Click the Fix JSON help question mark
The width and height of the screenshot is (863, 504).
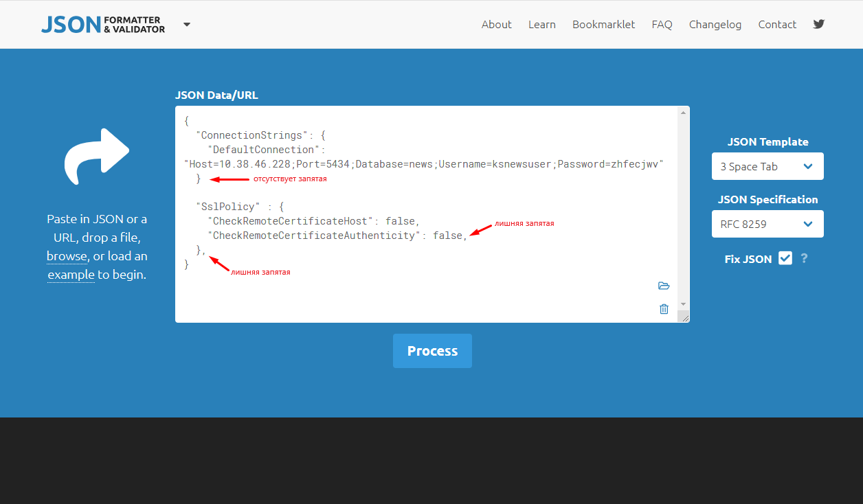804,259
